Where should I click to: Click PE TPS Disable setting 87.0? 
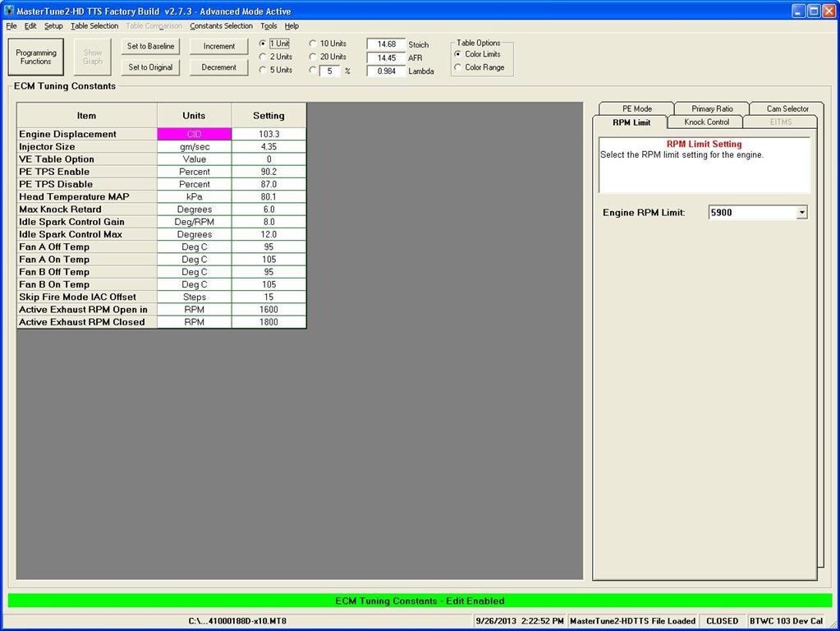click(269, 184)
